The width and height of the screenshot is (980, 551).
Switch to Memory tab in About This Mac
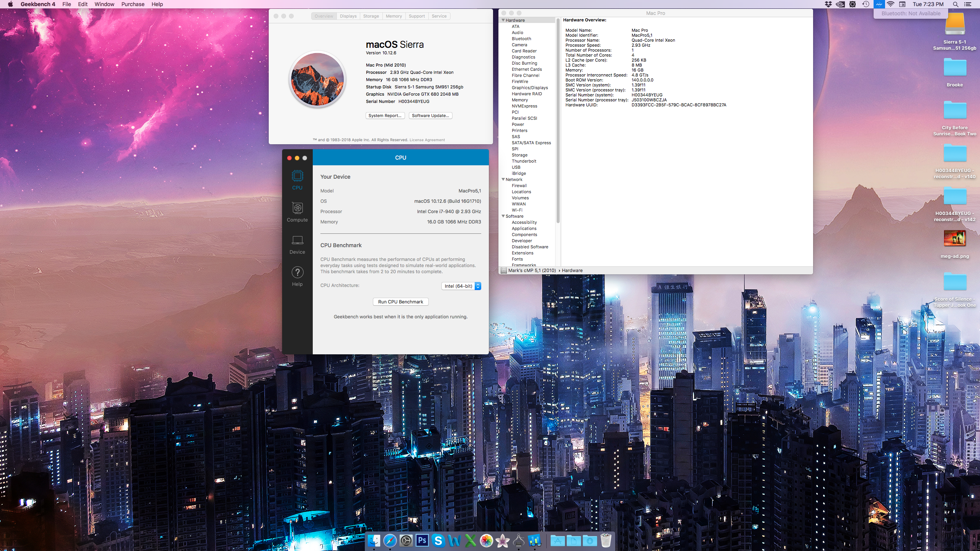pyautogui.click(x=394, y=16)
